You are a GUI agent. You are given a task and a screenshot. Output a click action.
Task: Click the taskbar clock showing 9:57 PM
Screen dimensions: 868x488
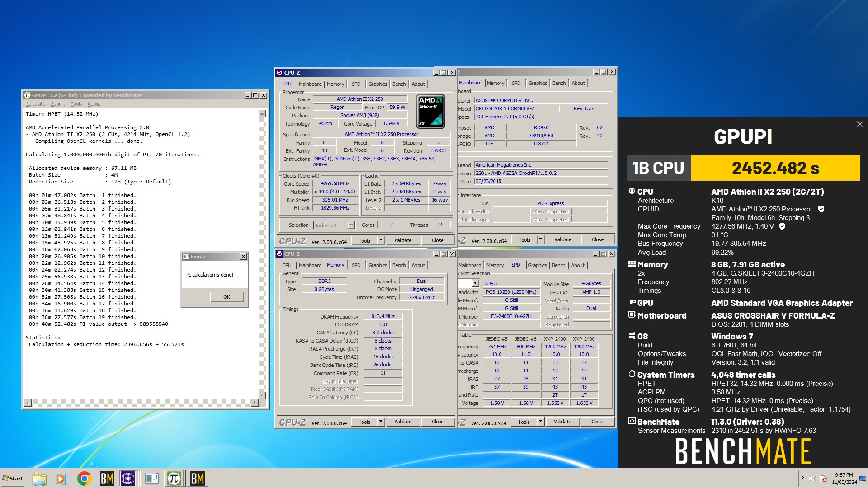pos(844,479)
